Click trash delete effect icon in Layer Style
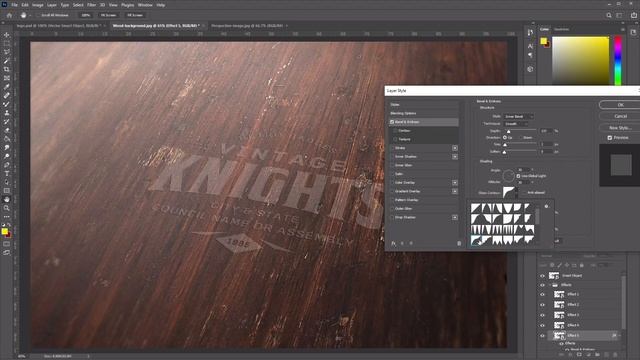The height and width of the screenshot is (360, 640). 459,243
